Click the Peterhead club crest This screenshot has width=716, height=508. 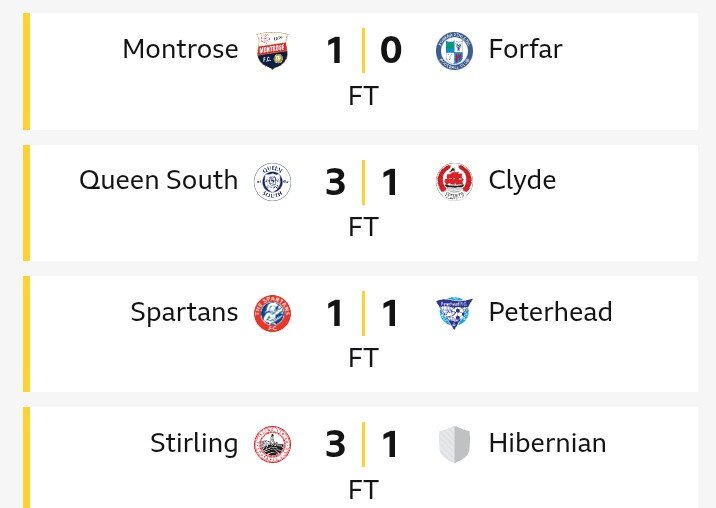pos(454,313)
